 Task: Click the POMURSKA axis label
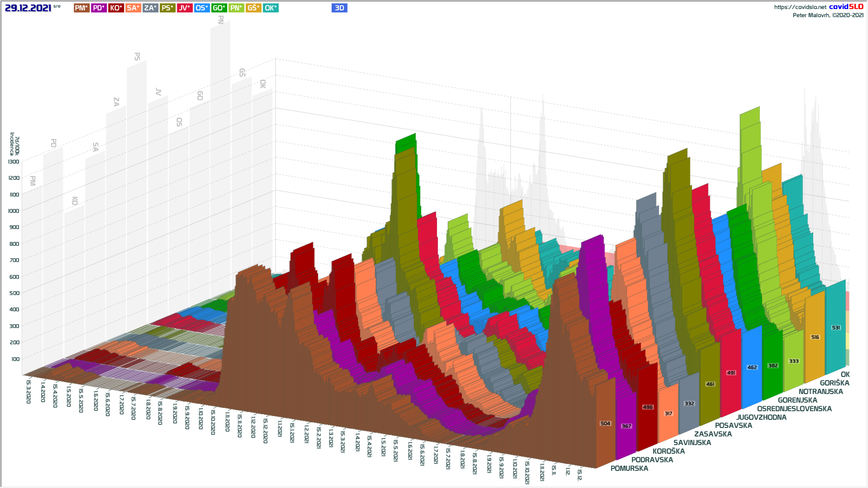629,469
